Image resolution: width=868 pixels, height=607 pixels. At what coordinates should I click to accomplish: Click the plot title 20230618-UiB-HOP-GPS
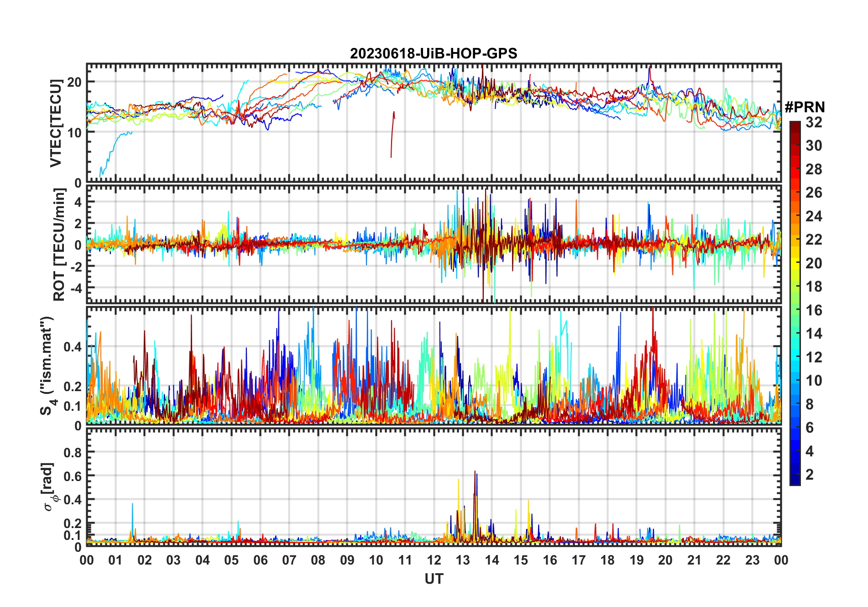[x=434, y=54]
